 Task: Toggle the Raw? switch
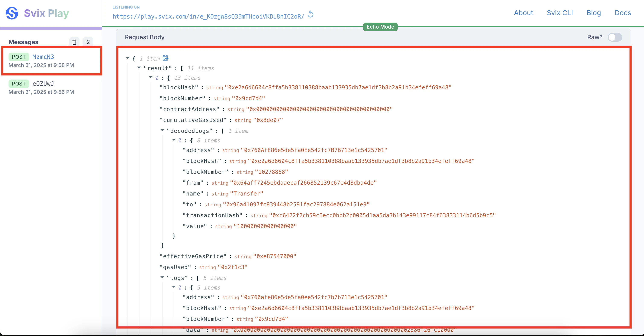pyautogui.click(x=615, y=37)
